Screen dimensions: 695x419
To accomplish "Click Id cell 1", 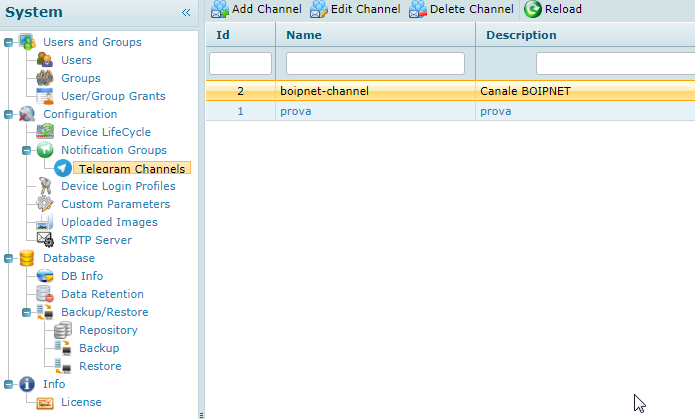I will (x=241, y=111).
